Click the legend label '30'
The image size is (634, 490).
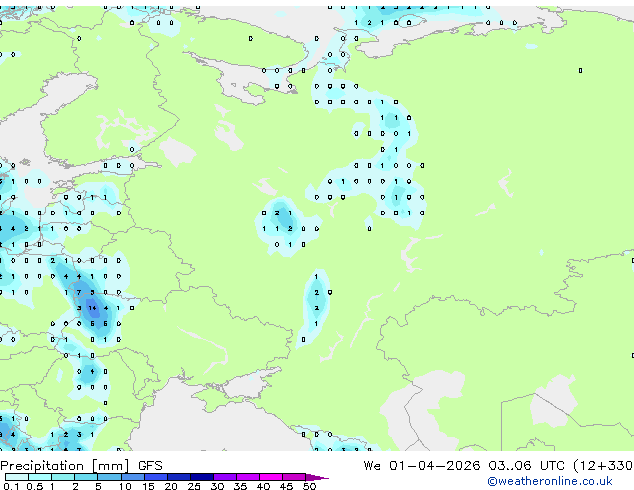click(x=217, y=486)
